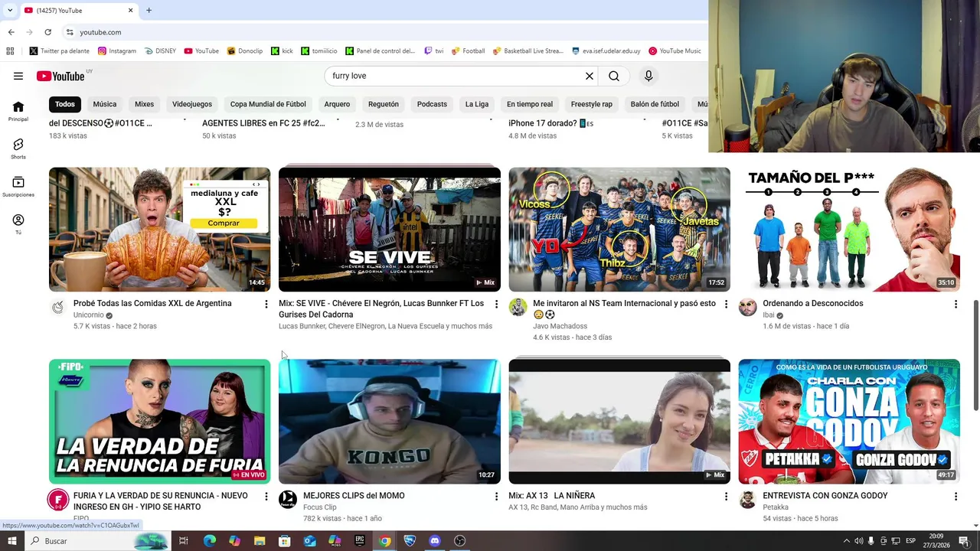Open the Windows Start menu
Image resolution: width=980 pixels, height=551 pixels.
point(11,541)
